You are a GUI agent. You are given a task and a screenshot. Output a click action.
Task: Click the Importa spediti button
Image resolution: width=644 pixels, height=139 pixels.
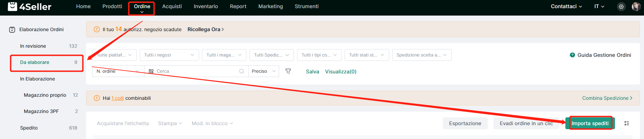pos(590,123)
